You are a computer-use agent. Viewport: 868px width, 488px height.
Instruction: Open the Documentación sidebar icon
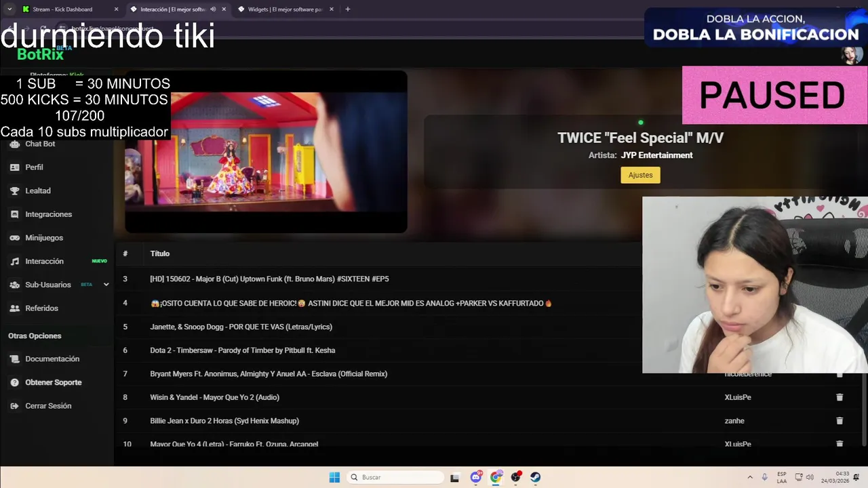click(14, 359)
